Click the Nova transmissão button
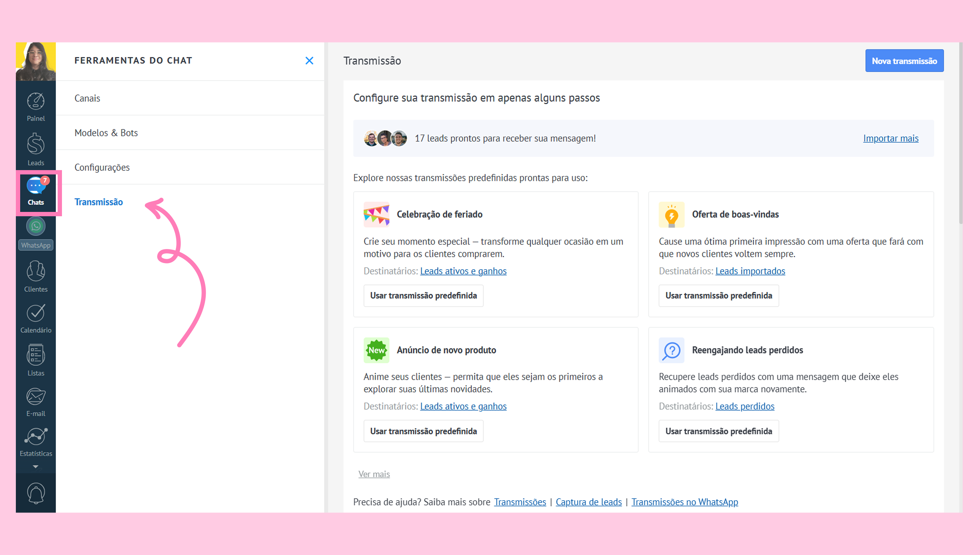The width and height of the screenshot is (980, 555). tap(904, 61)
